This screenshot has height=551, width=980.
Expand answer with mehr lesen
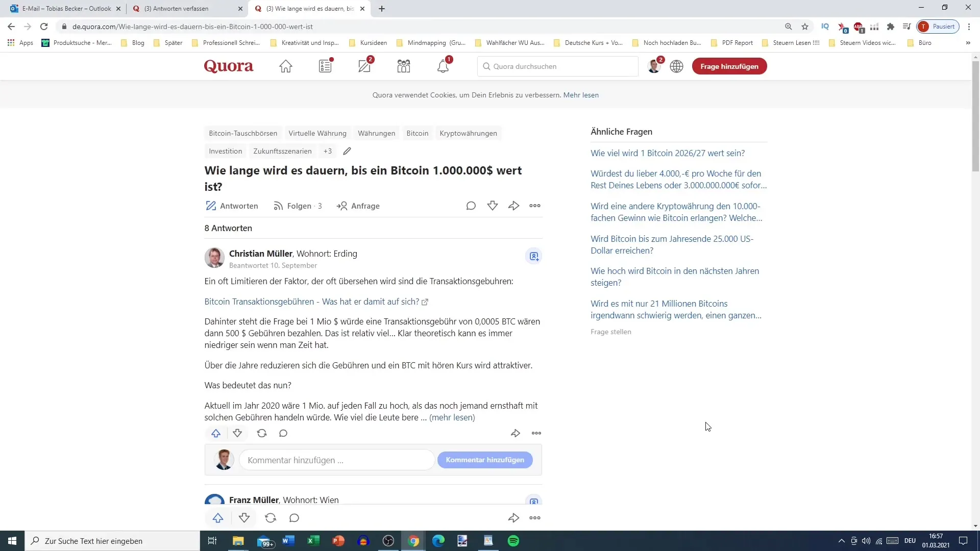pyautogui.click(x=452, y=417)
